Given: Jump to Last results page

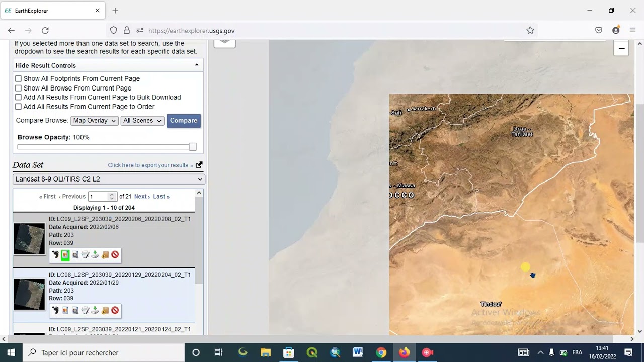Looking at the screenshot, I should click(x=162, y=197).
